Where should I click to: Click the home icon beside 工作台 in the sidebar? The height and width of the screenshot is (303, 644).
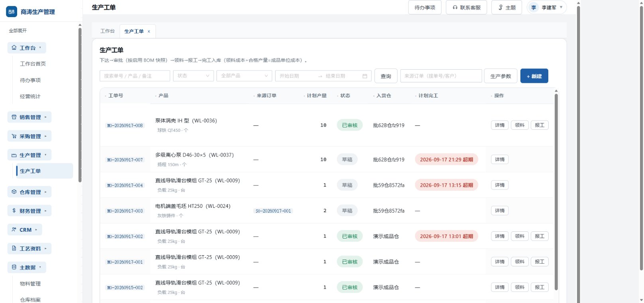coord(14,48)
